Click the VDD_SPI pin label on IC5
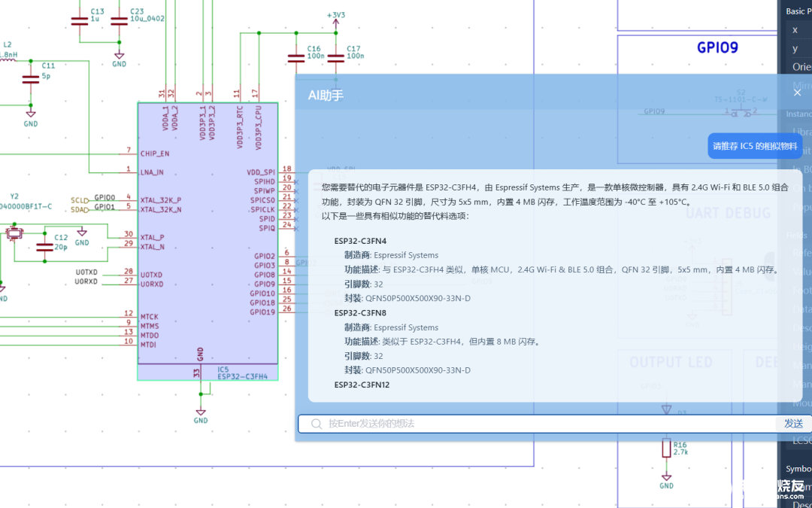 [x=261, y=172]
